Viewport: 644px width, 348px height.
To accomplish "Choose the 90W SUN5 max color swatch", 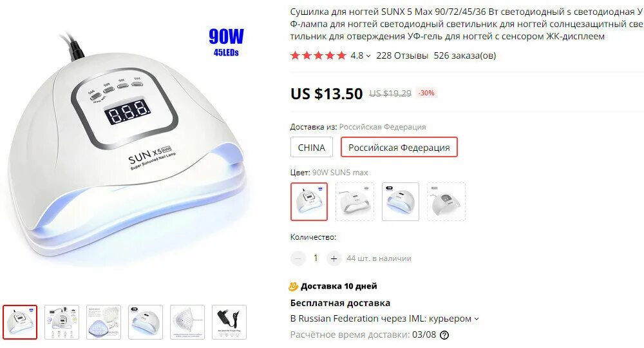I will [x=309, y=202].
